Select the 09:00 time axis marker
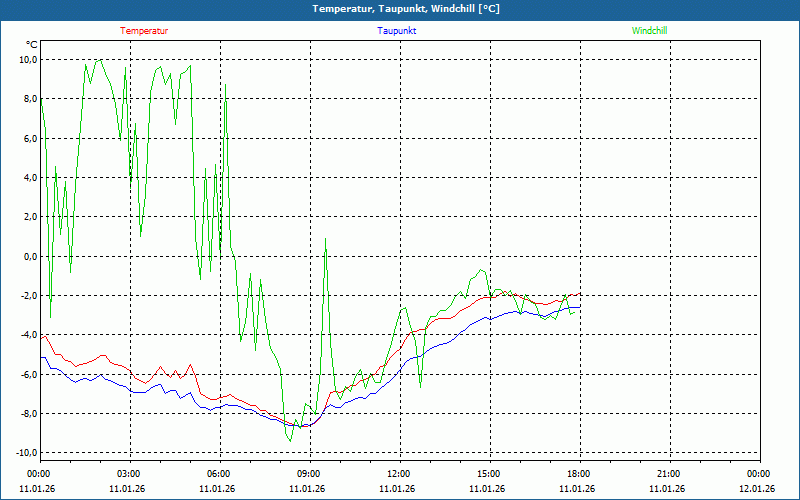This screenshot has width=800, height=500. point(309,474)
